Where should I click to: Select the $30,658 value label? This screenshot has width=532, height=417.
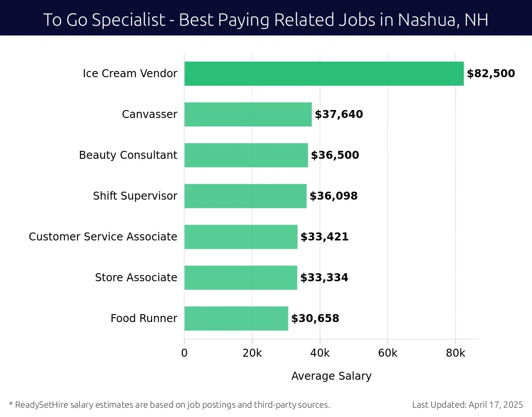click(x=315, y=319)
